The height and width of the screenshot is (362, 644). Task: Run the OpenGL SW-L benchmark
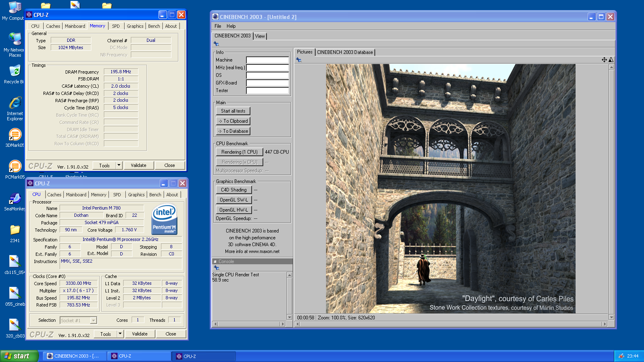pyautogui.click(x=234, y=200)
